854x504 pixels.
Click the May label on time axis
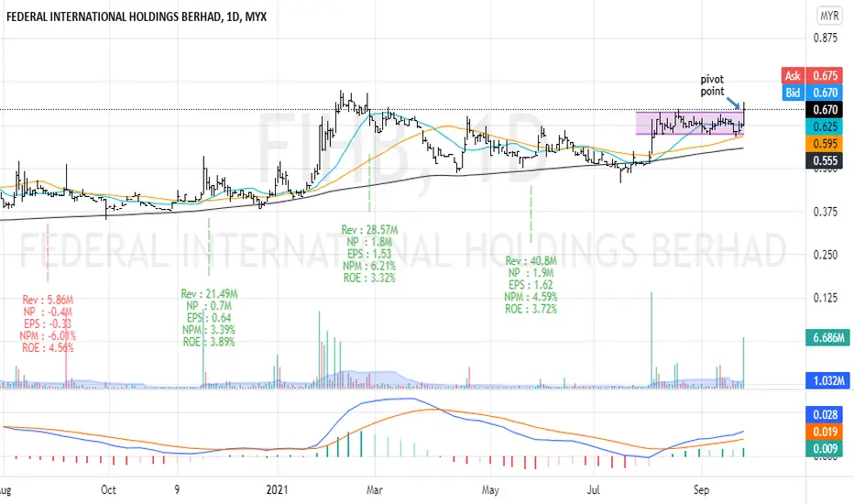click(490, 490)
